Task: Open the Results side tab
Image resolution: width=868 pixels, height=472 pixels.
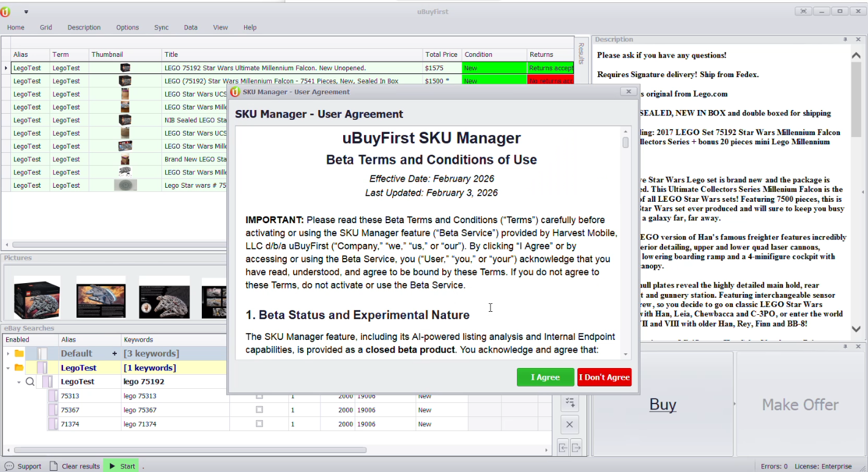Action: point(581,54)
